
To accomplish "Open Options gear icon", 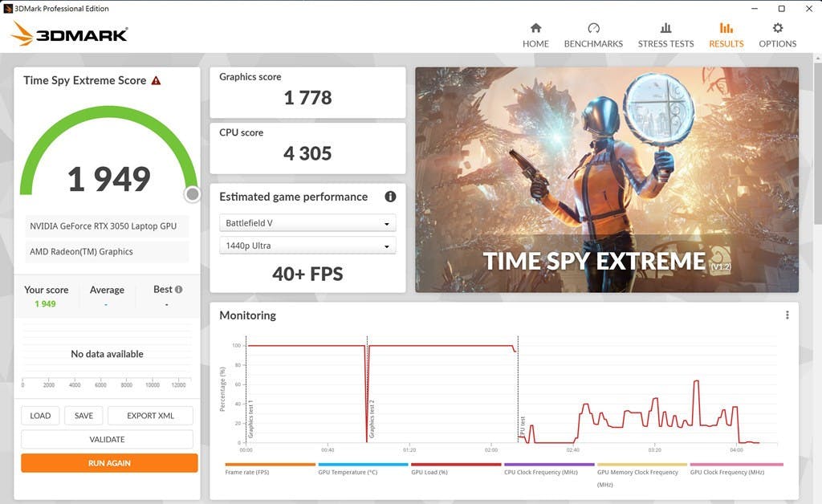I will pos(777,28).
